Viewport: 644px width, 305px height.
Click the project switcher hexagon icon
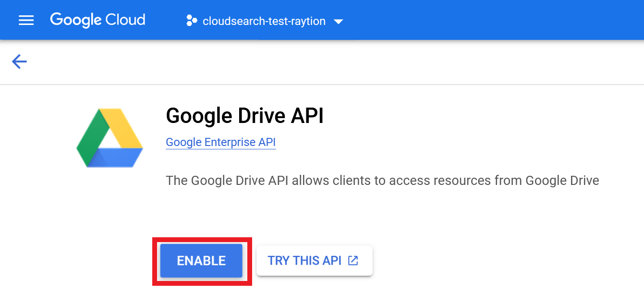(x=191, y=21)
